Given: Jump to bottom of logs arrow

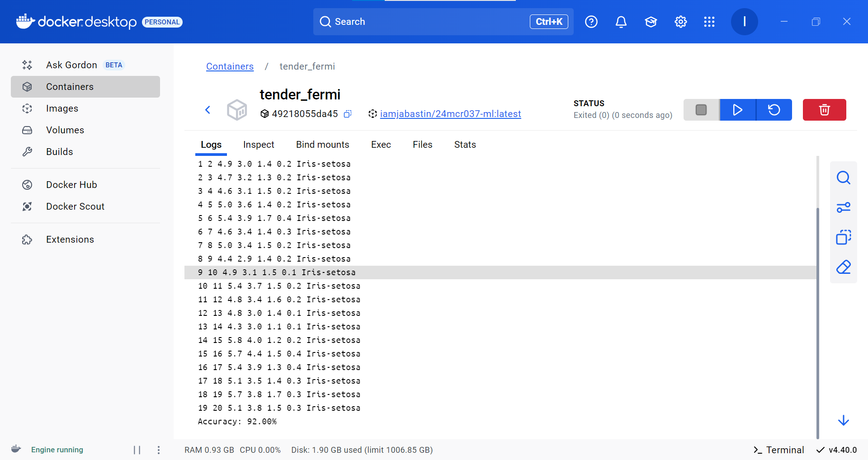Looking at the screenshot, I should [x=844, y=421].
